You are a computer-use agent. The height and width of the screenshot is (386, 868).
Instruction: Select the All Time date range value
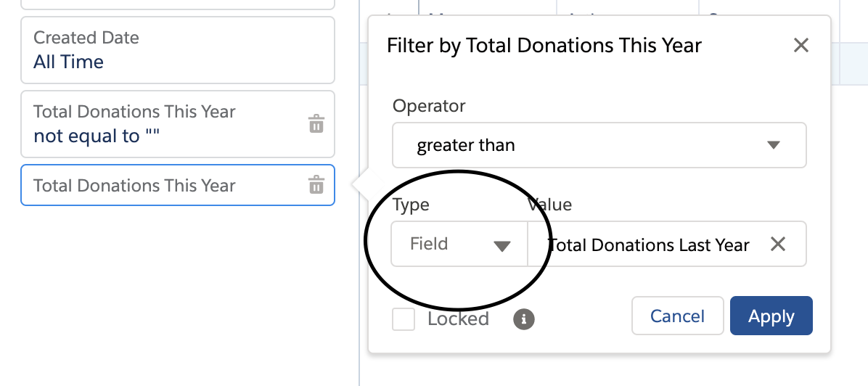pos(69,62)
